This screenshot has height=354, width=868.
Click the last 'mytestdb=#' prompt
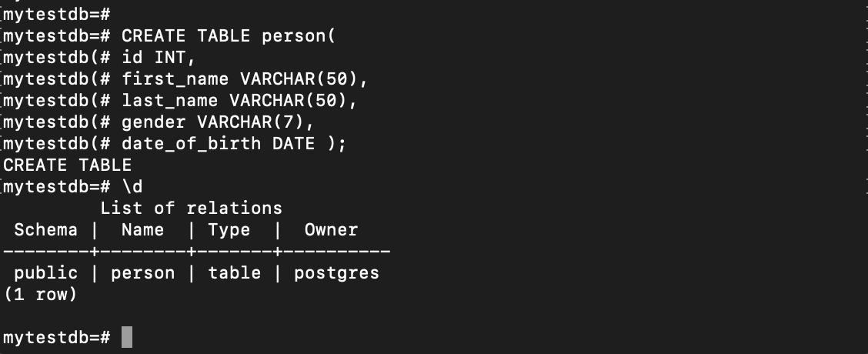click(57, 337)
